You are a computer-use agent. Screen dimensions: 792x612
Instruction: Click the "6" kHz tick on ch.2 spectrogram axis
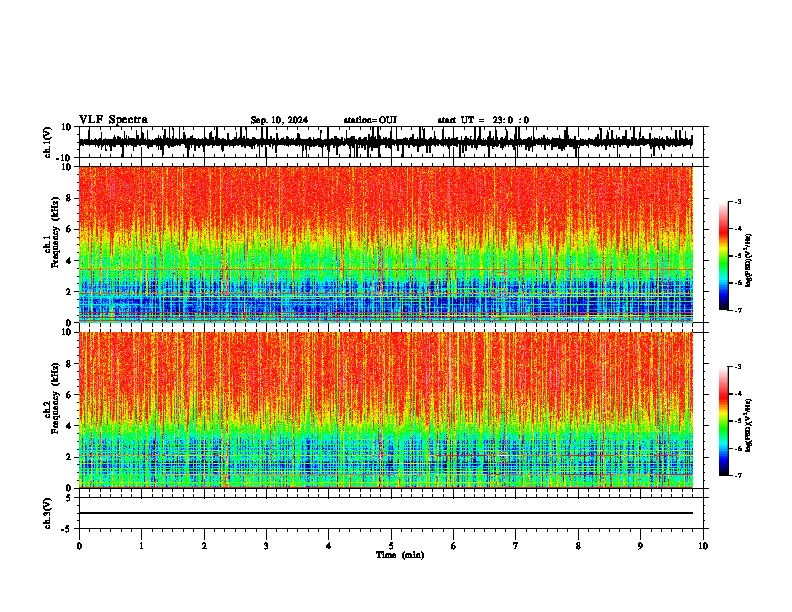(x=70, y=395)
